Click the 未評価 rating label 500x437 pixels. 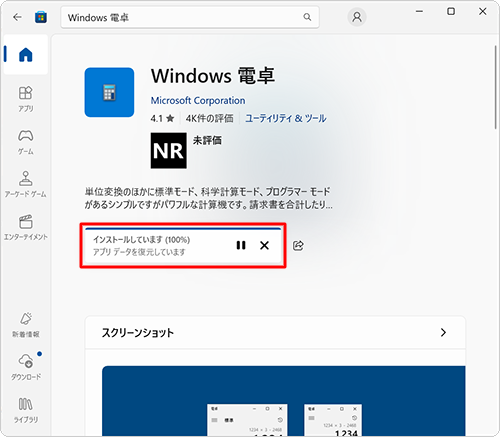(x=207, y=140)
